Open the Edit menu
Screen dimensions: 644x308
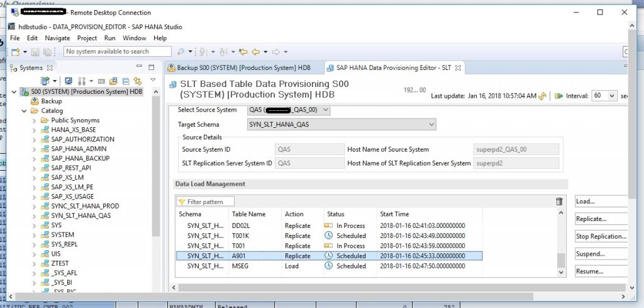(x=32, y=38)
